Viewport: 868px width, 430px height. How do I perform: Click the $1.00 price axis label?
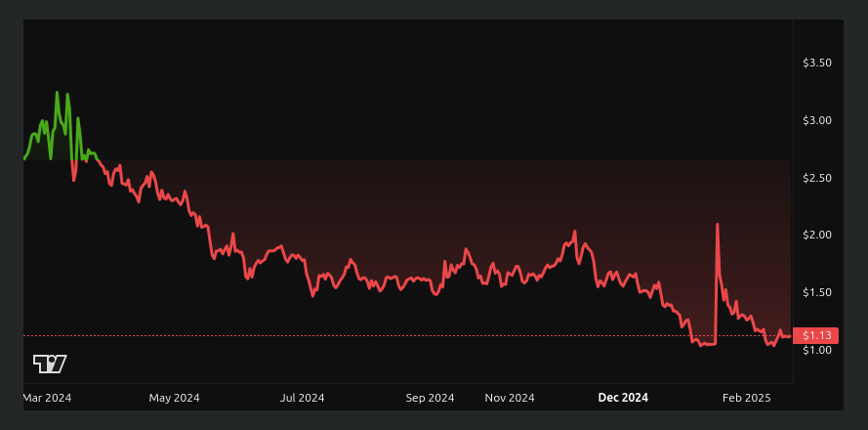click(817, 350)
